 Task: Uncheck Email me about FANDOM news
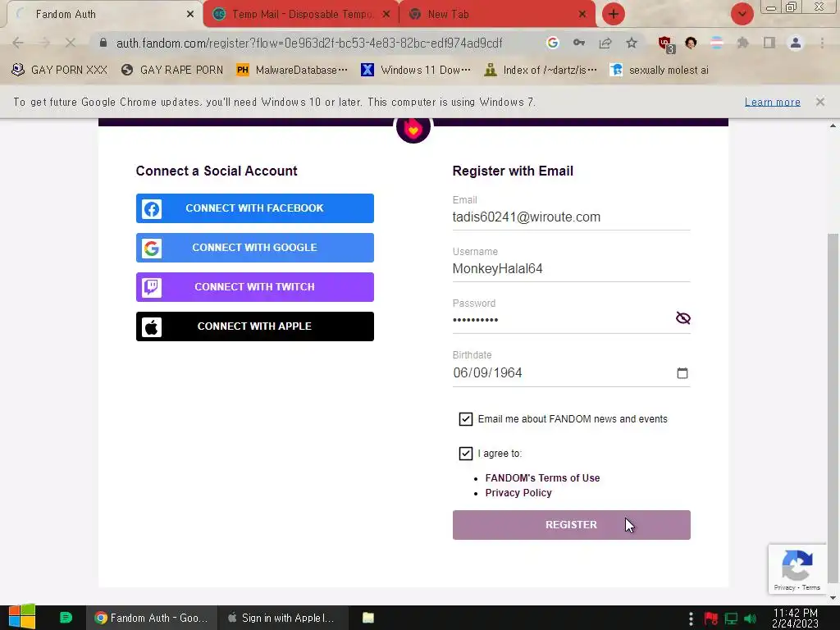(466, 419)
